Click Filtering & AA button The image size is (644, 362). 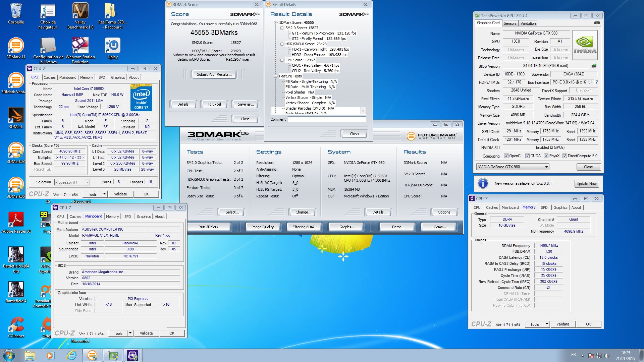(305, 227)
